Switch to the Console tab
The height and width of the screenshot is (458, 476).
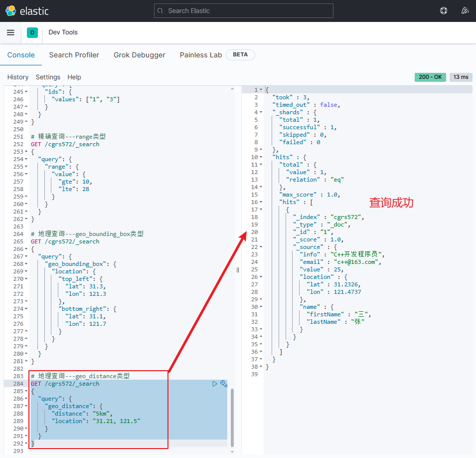click(21, 55)
